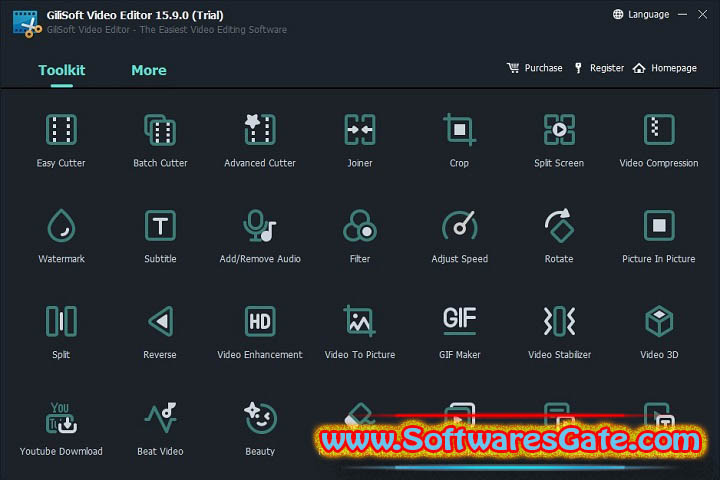Open the Language menu
The width and height of the screenshot is (720, 480).
(x=641, y=15)
